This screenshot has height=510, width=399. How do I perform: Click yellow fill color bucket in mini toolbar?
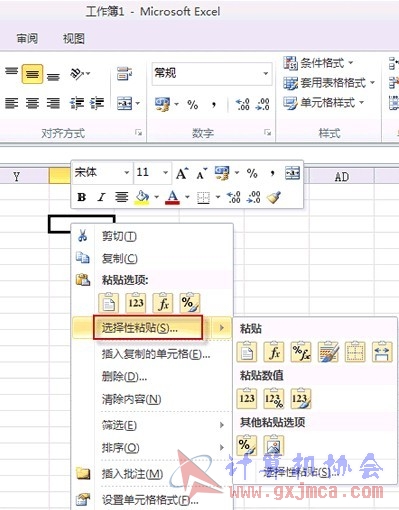142,197
